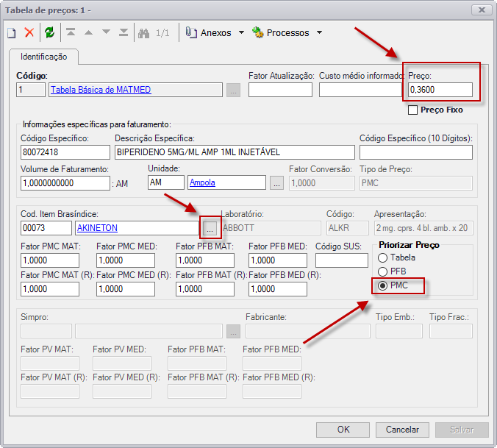
Task: Enable the Preço Fixo checkbox
Action: [x=412, y=110]
